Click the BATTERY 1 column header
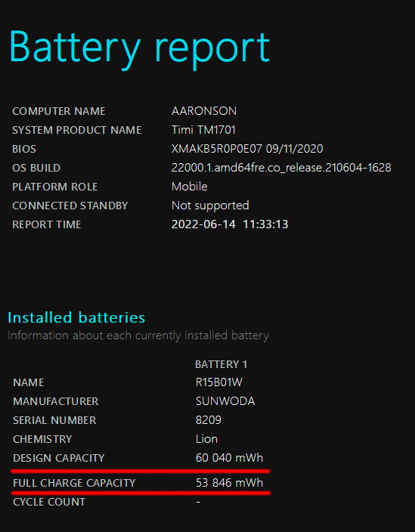Viewport: 415px width, 532px height. (x=221, y=364)
